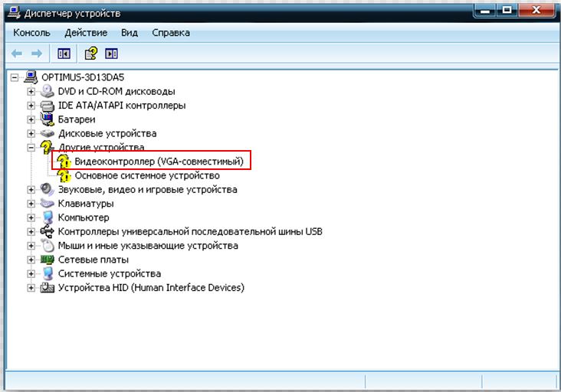
Task: Maximize the Диспетчер устройств window
Action: coord(507,11)
